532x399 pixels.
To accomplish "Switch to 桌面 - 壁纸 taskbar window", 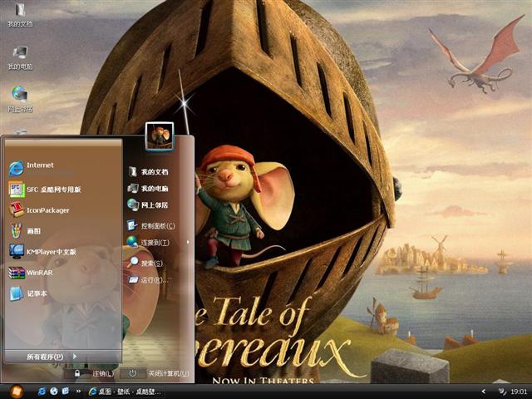I will click(x=125, y=392).
